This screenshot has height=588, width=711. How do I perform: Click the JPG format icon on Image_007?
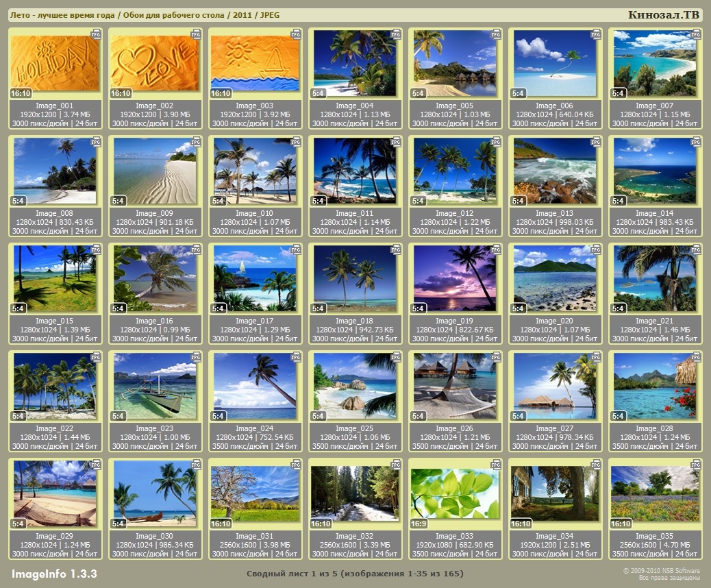pos(696,34)
